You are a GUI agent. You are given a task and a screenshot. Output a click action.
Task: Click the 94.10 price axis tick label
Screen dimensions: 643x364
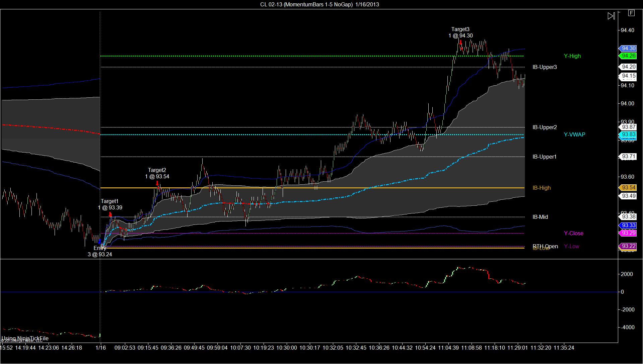pyautogui.click(x=627, y=86)
